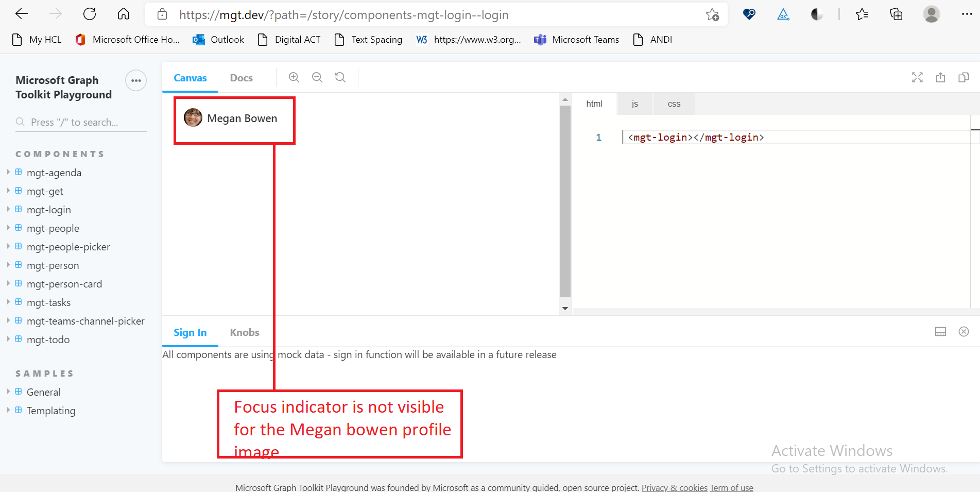Screen dimensions: 980x492
Task: Click the share/export story icon
Action: tap(941, 77)
